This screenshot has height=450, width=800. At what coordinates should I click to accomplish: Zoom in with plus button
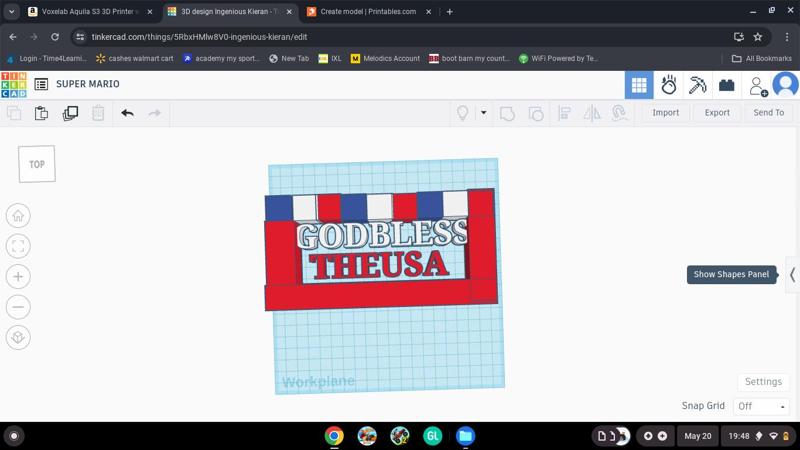click(x=18, y=277)
